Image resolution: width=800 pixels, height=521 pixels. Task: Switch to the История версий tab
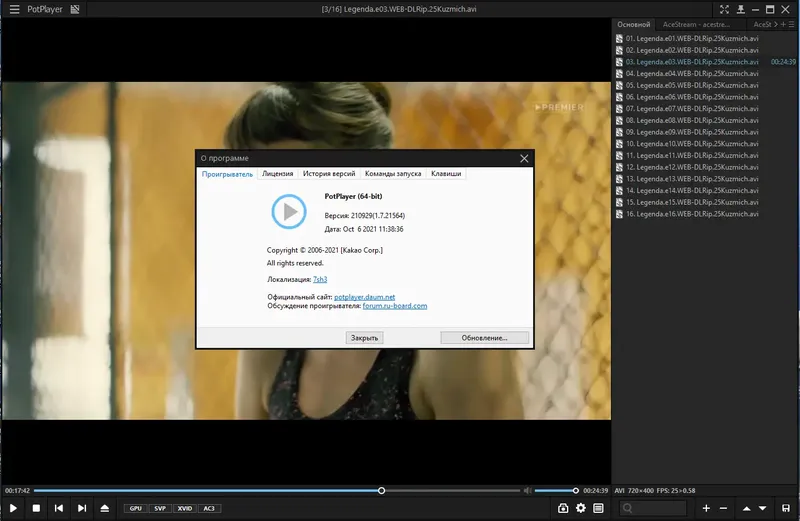(x=329, y=173)
